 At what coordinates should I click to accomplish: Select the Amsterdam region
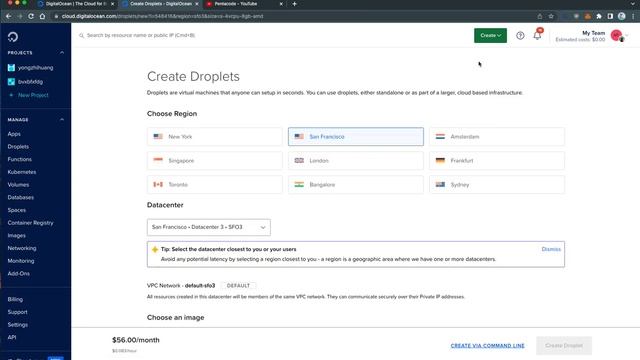(x=497, y=137)
